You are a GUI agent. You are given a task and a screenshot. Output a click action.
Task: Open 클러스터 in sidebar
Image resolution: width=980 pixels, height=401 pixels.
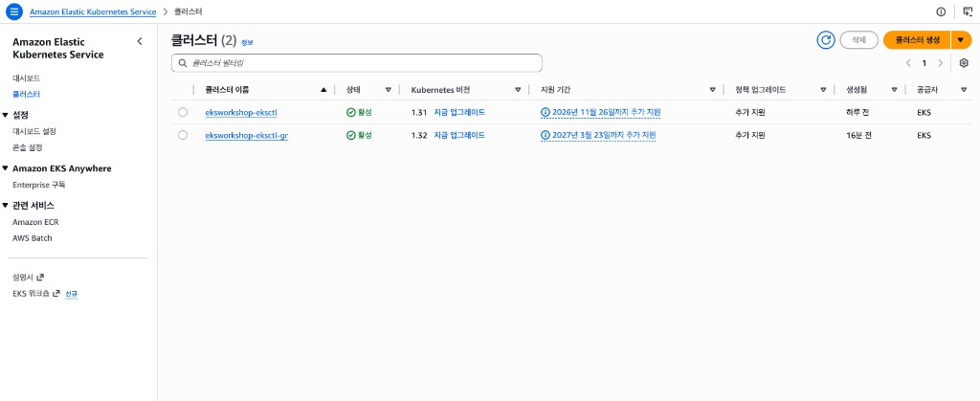point(26,95)
